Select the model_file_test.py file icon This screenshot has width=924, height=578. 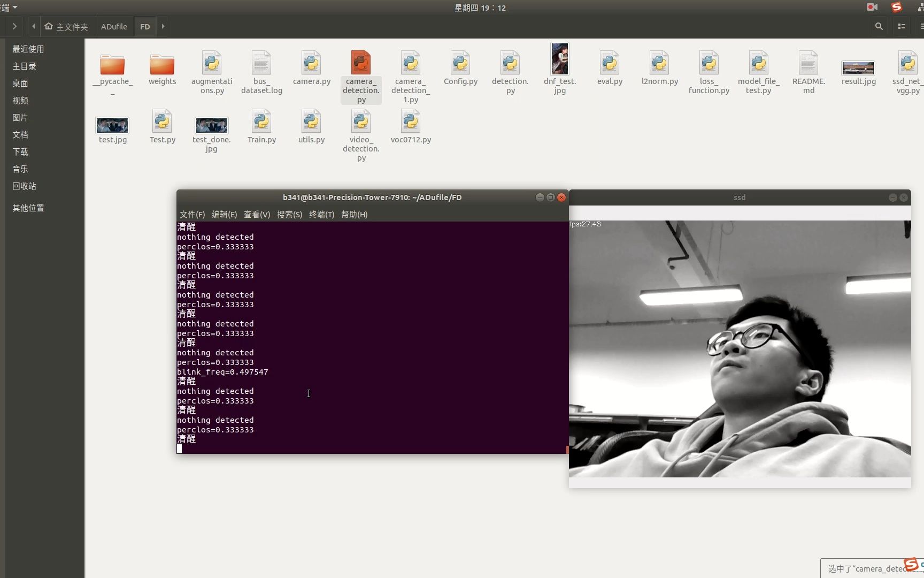point(759,63)
